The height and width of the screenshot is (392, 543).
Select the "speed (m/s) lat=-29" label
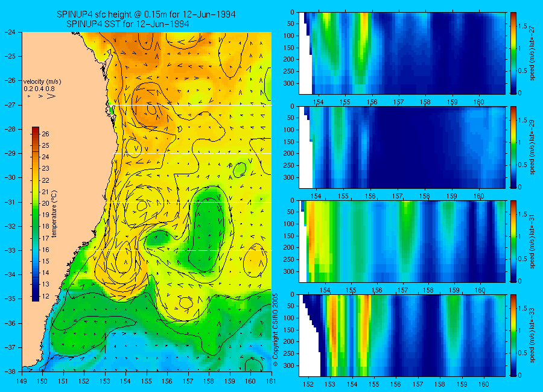click(x=532, y=147)
